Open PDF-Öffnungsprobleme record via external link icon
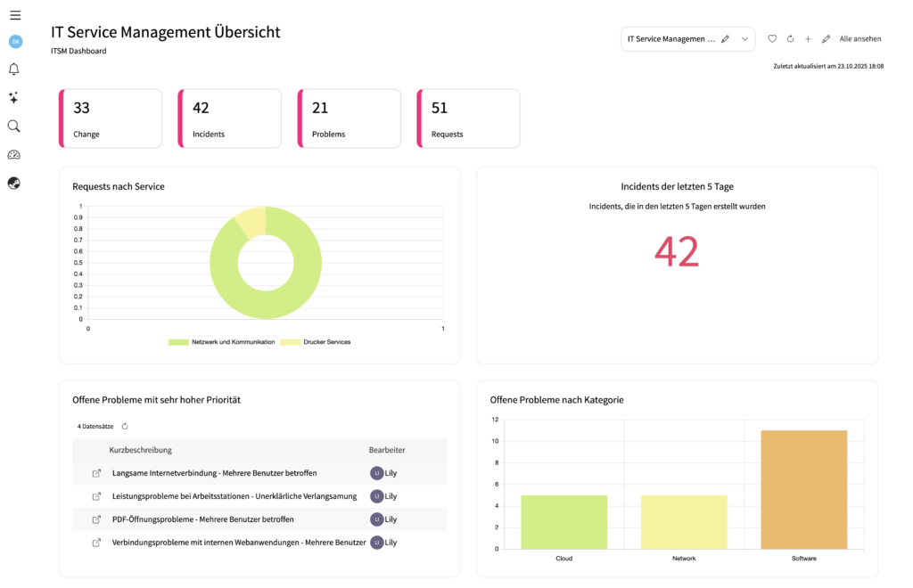913x588 pixels. (96, 519)
